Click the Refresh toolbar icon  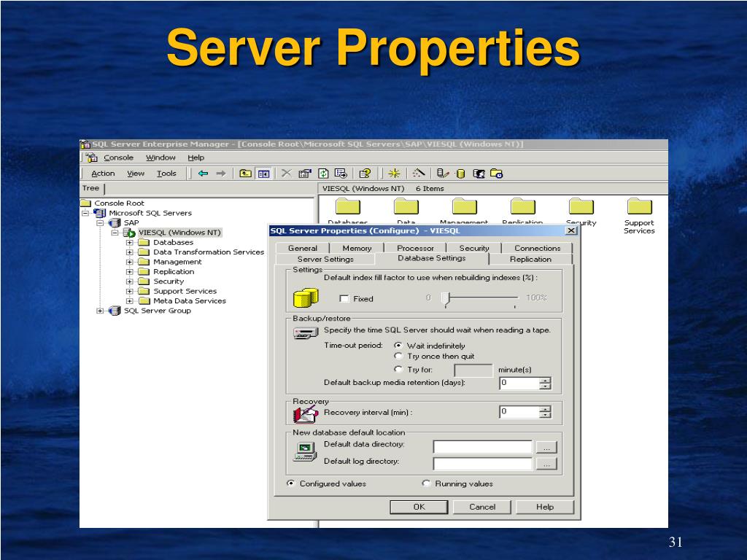click(x=323, y=174)
